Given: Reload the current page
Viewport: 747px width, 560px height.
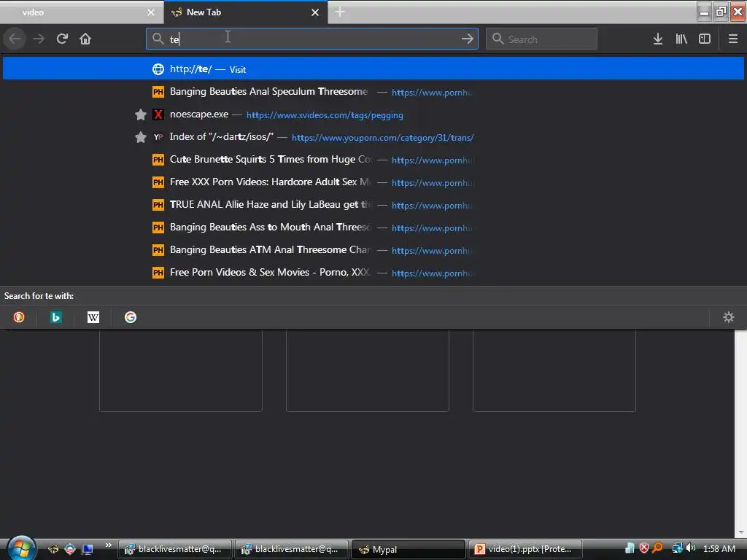Looking at the screenshot, I should coord(62,39).
